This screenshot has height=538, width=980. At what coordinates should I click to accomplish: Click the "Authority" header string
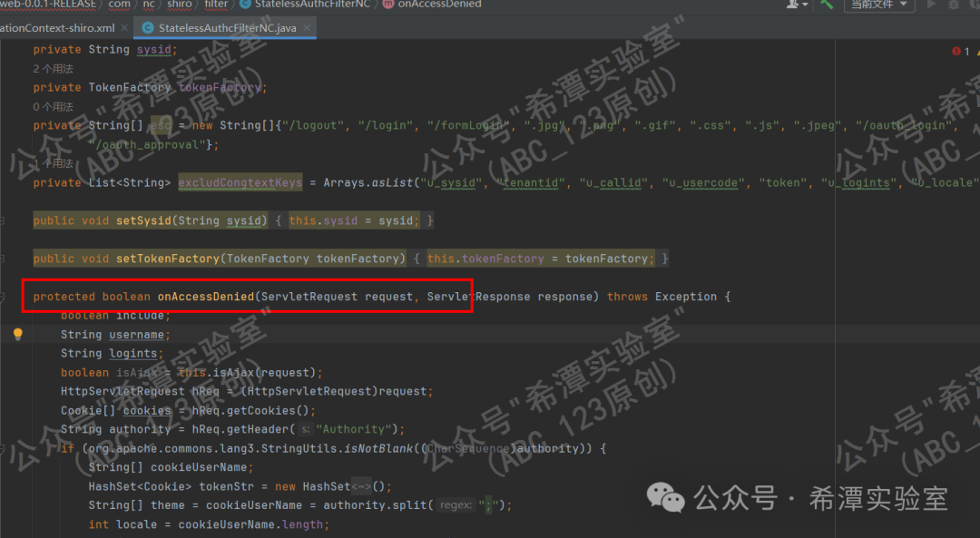tap(353, 429)
